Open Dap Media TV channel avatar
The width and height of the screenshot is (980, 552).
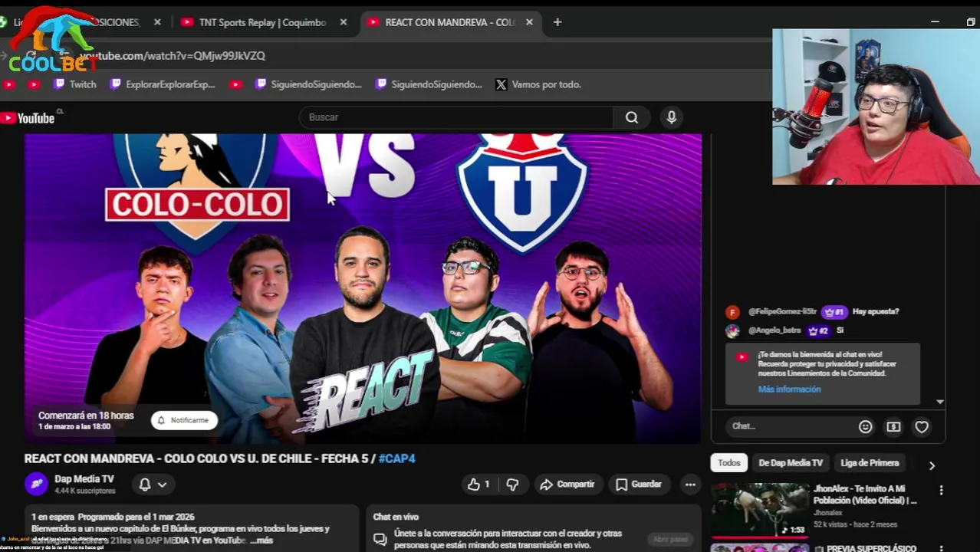pos(36,484)
